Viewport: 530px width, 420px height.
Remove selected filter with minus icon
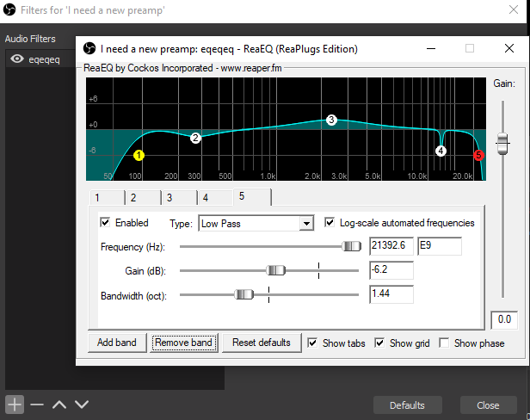37,405
